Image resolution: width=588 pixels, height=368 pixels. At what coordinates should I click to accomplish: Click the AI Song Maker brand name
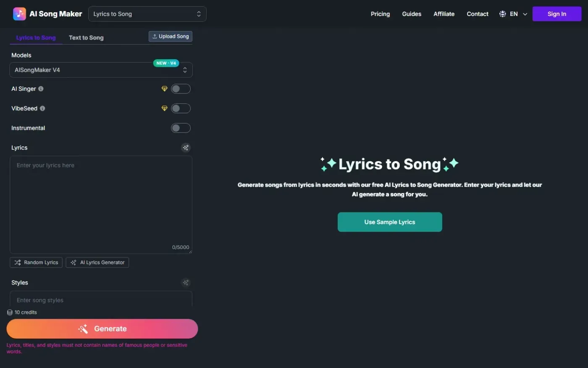(x=56, y=14)
